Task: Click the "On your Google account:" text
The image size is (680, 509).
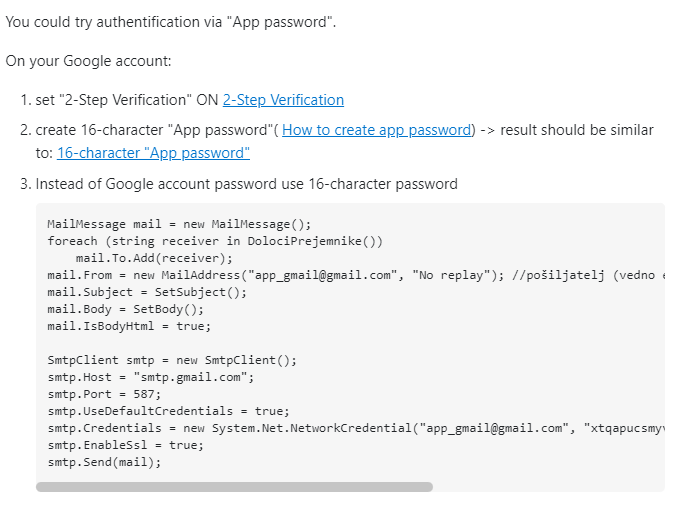Action: click(89, 61)
